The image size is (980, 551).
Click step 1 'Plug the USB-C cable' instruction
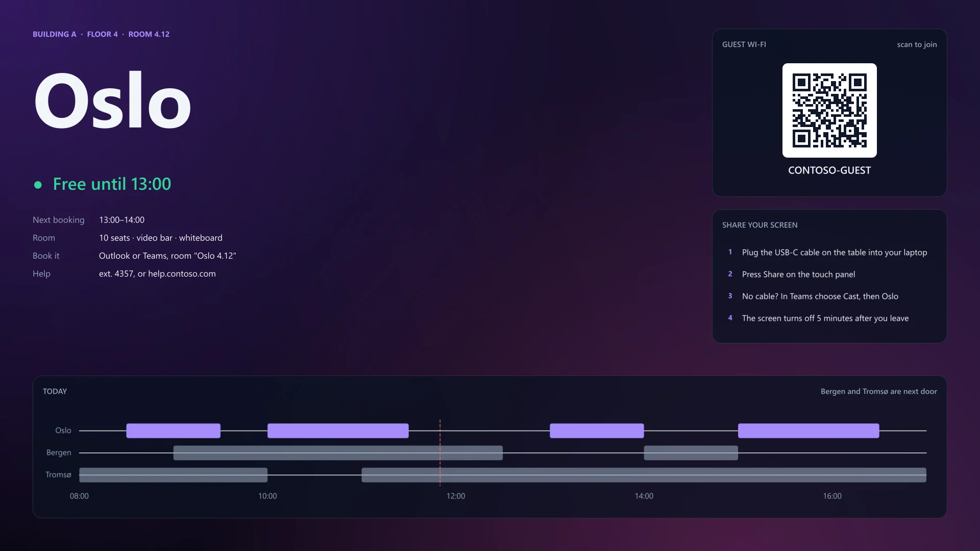pyautogui.click(x=834, y=253)
